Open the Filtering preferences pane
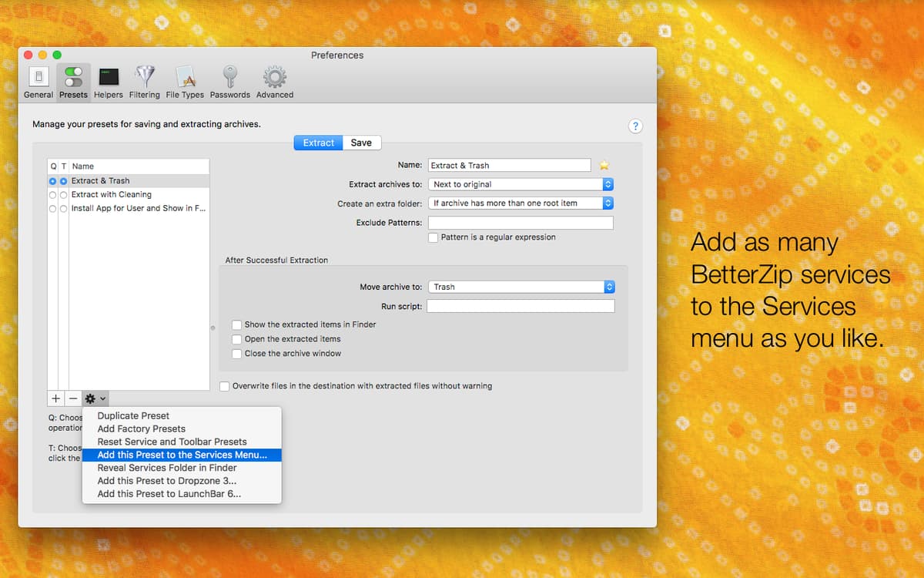This screenshot has height=578, width=924. coord(145,79)
